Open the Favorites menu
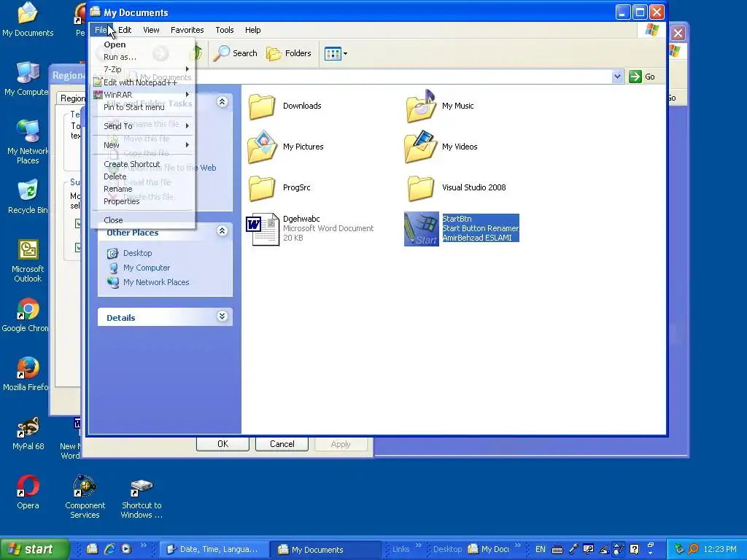This screenshot has width=747, height=560. tap(187, 30)
